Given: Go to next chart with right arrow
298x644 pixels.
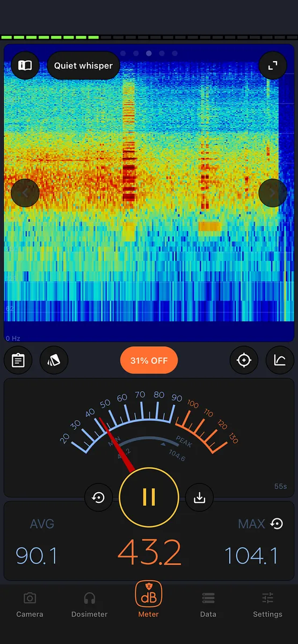Looking at the screenshot, I should tap(273, 193).
